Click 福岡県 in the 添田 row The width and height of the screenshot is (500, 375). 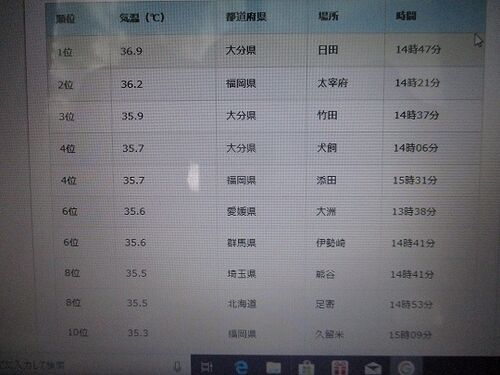pyautogui.click(x=241, y=180)
